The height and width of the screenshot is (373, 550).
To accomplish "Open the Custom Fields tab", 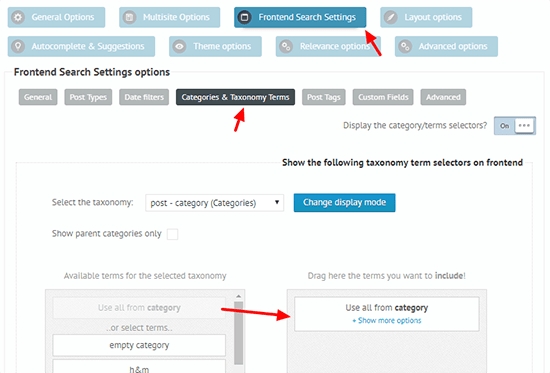I will pos(383,97).
